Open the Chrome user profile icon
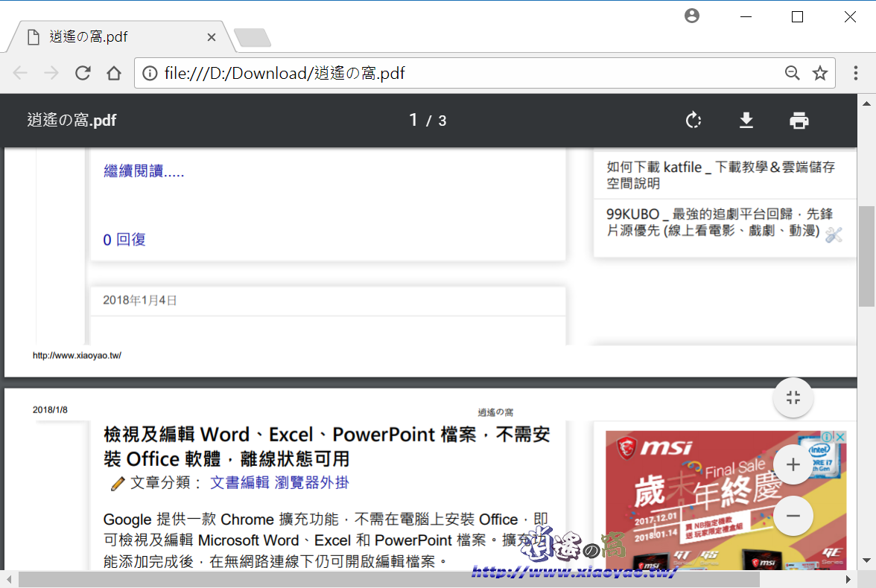Screen dimensions: 876x588 (691, 16)
